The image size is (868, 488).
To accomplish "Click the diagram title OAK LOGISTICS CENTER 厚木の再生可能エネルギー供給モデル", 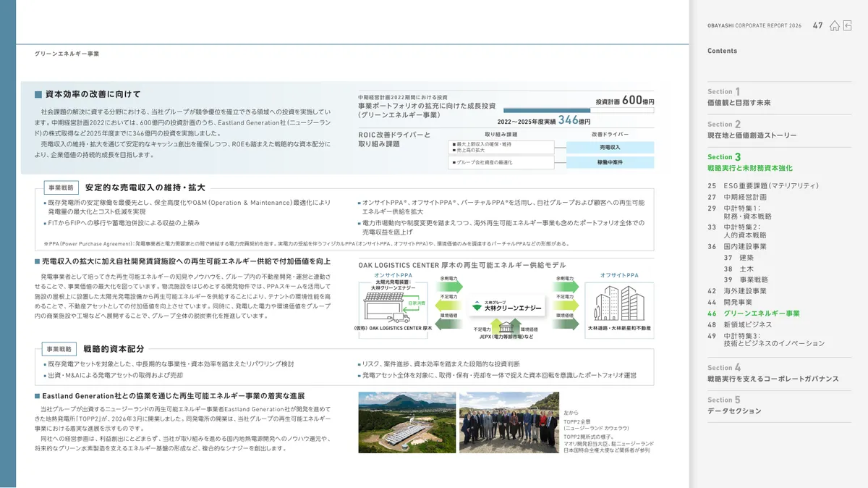I will click(461, 265).
